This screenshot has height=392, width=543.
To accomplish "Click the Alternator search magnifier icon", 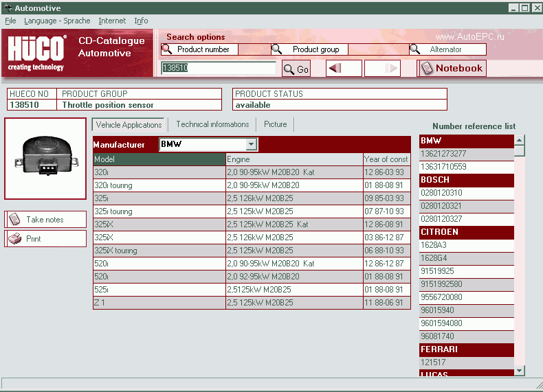I will pyautogui.click(x=415, y=49).
